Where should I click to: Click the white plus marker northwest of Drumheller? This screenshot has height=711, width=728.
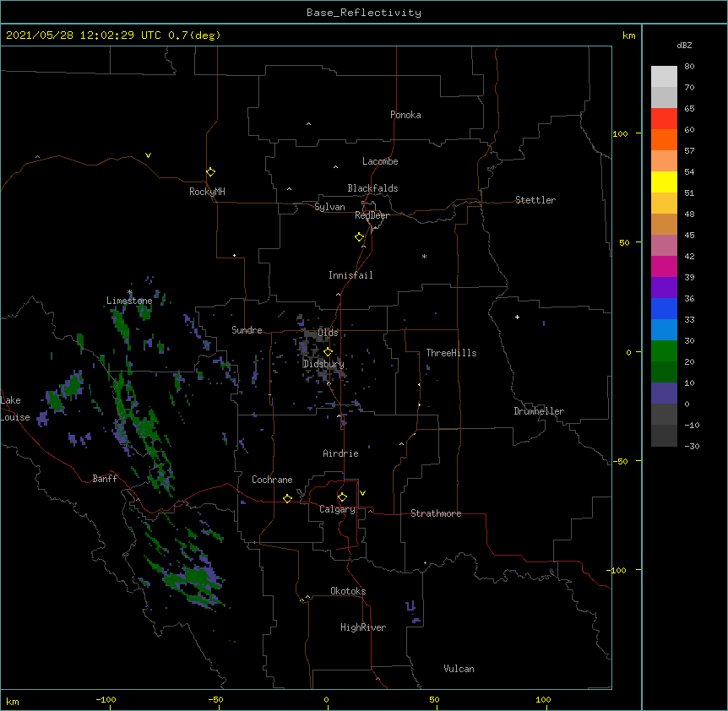click(x=517, y=317)
